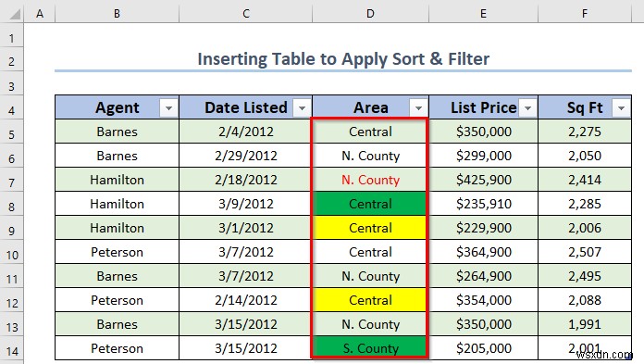This screenshot has height=364, width=644.
Task: Select the Barnes cell in row 5
Action: (x=118, y=132)
